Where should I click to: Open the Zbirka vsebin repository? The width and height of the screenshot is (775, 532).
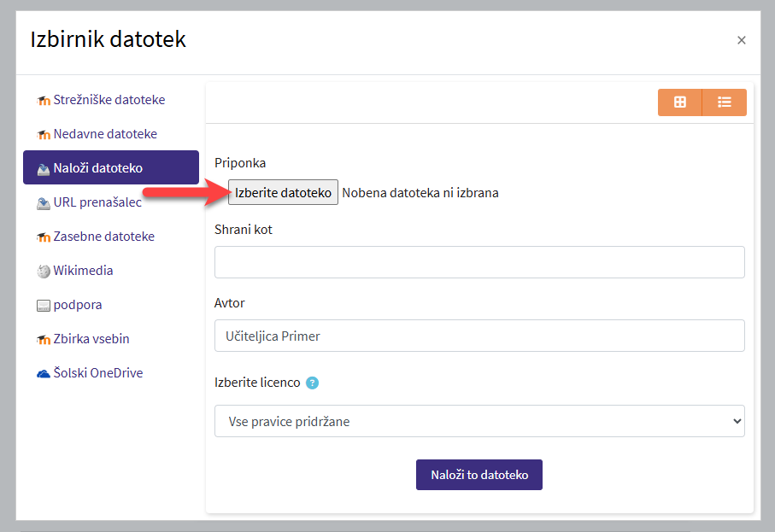(91, 339)
